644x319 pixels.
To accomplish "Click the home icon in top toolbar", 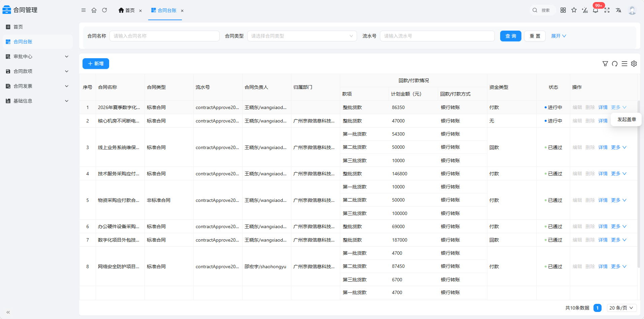I will 94,10.
